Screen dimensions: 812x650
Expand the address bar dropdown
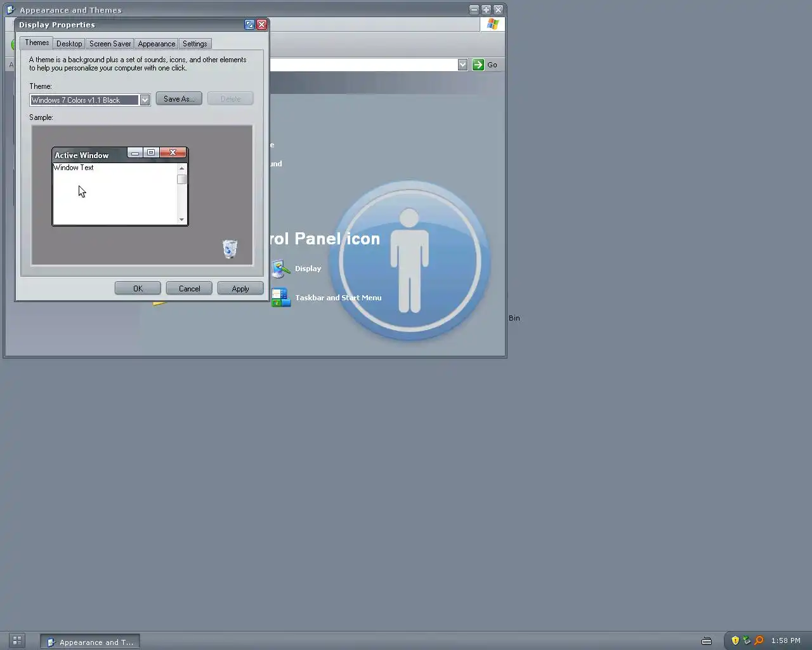(x=462, y=65)
